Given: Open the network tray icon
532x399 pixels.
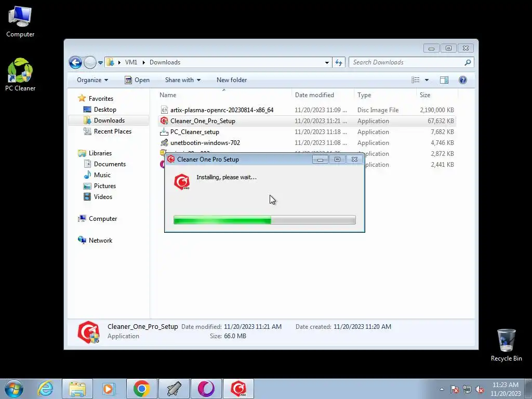Looking at the screenshot, I should coord(467,389).
